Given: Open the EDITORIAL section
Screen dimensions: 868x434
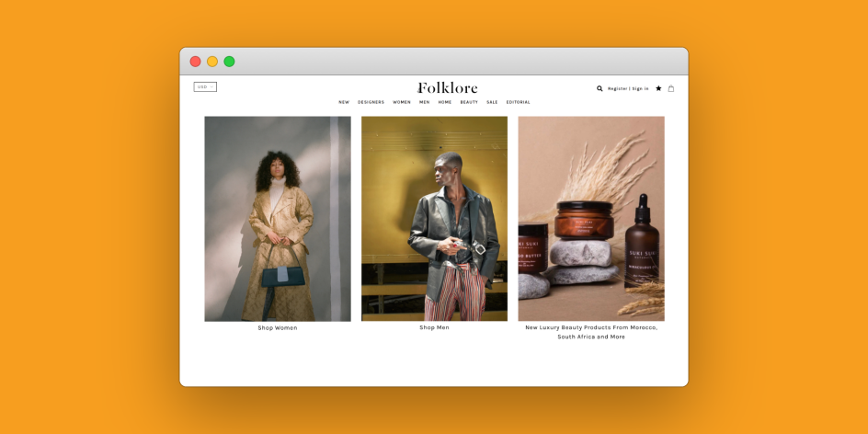Looking at the screenshot, I should (x=518, y=102).
